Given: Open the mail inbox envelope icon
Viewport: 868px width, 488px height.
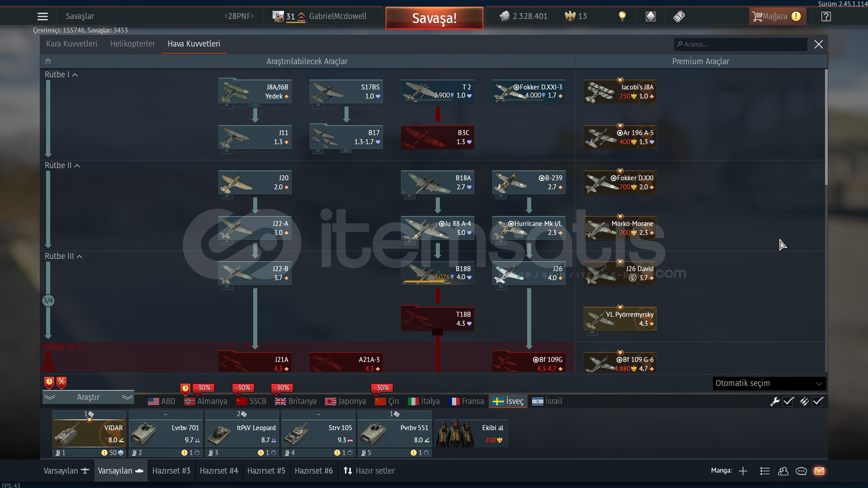Looking at the screenshot, I should point(819,471).
